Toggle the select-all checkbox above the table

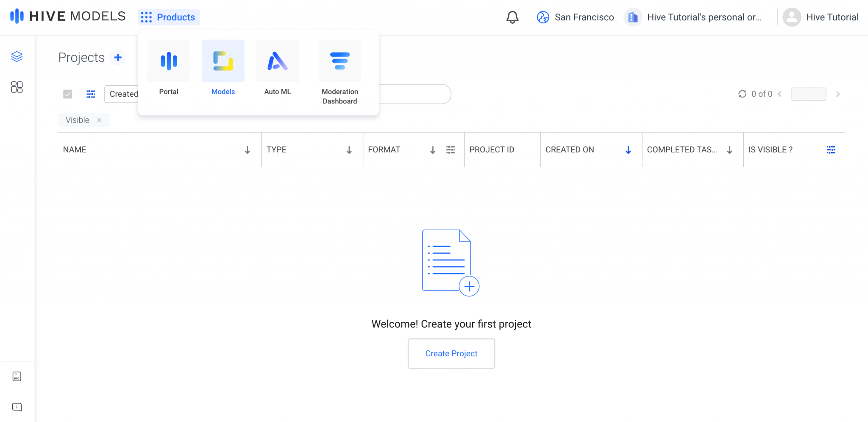tap(67, 94)
